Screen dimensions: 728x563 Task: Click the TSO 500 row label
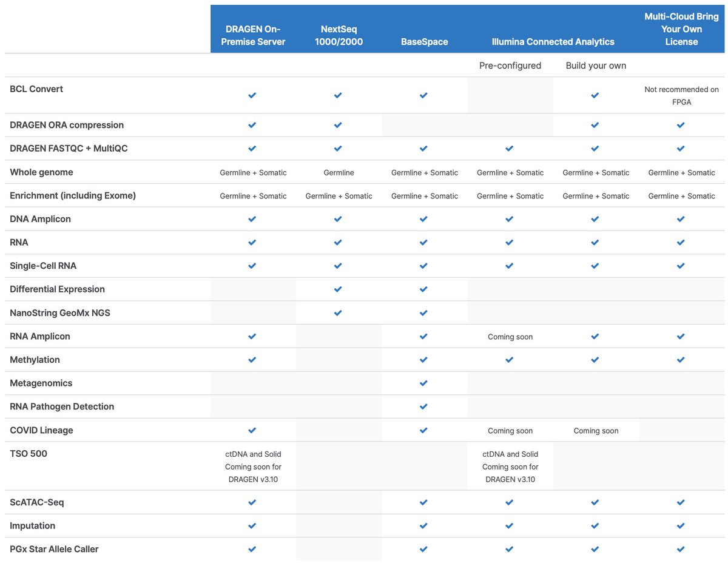click(x=29, y=454)
